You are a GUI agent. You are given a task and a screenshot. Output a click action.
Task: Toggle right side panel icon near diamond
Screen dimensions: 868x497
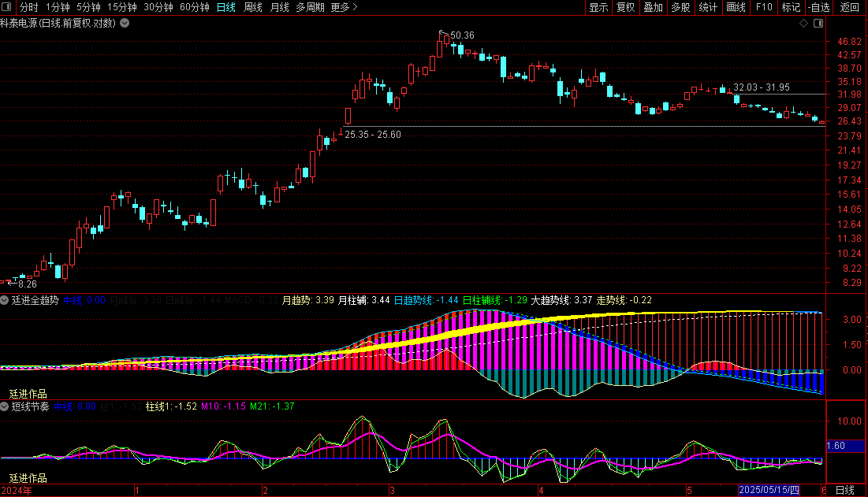pyautogui.click(x=817, y=24)
